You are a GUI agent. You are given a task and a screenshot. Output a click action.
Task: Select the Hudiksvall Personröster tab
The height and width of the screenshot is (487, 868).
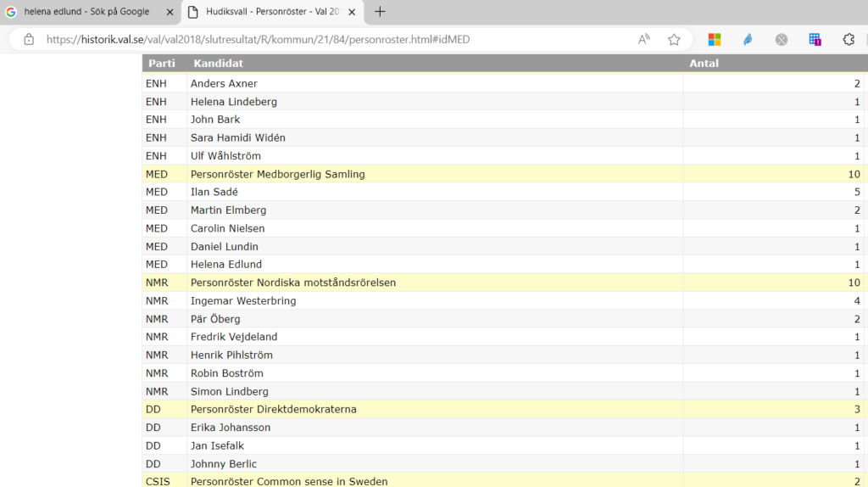[263, 12]
